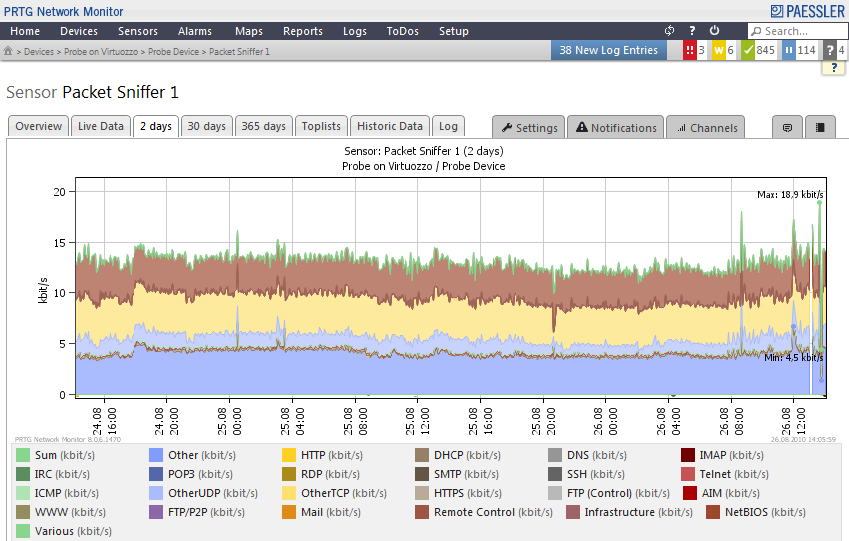Click the yellow warning sensors status icon
849x541 pixels.
719,50
